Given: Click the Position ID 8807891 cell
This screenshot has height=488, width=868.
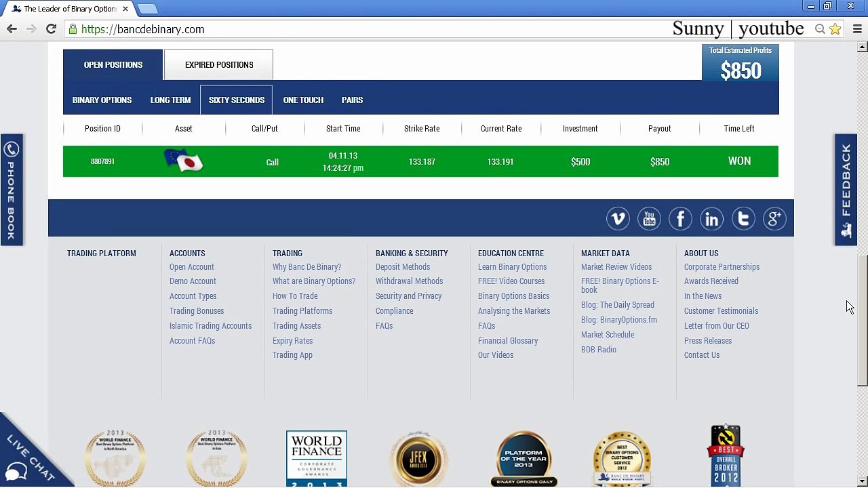Looking at the screenshot, I should coord(102,161).
